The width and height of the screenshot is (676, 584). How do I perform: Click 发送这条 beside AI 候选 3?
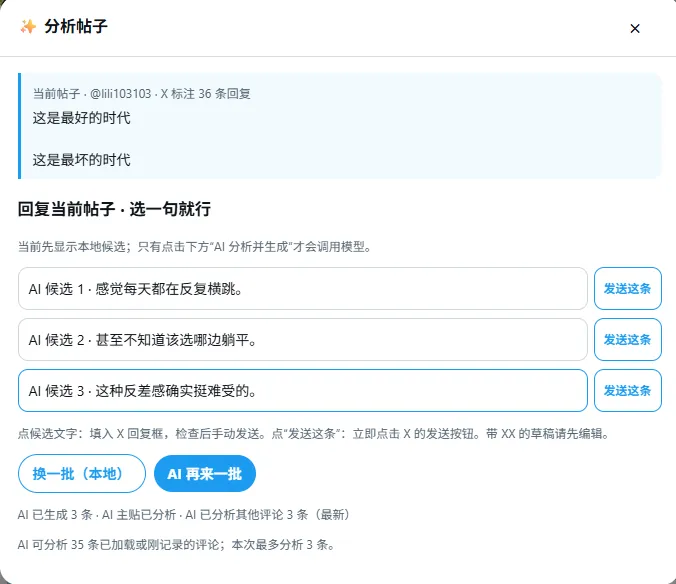pyautogui.click(x=628, y=390)
